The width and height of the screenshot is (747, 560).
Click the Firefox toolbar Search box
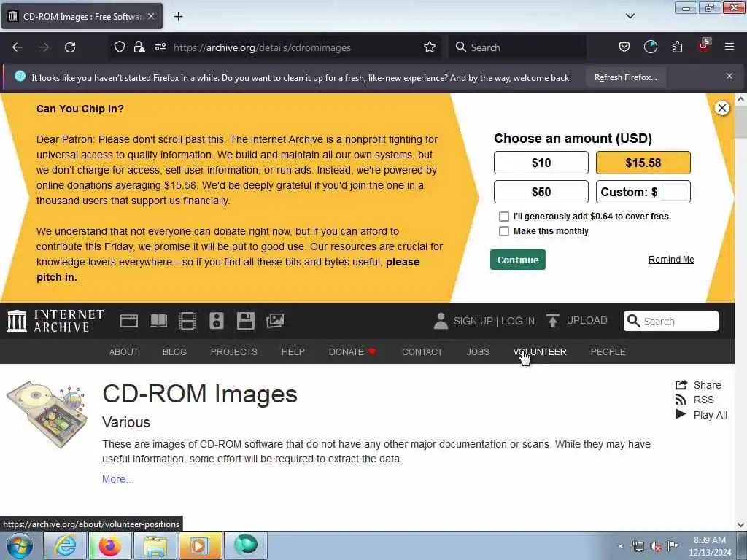[x=518, y=47]
